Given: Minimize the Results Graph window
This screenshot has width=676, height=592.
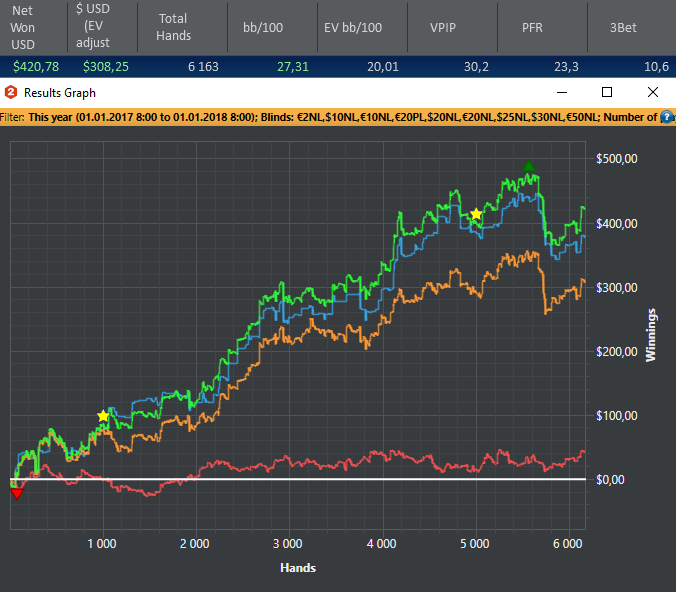Looking at the screenshot, I should point(562,92).
